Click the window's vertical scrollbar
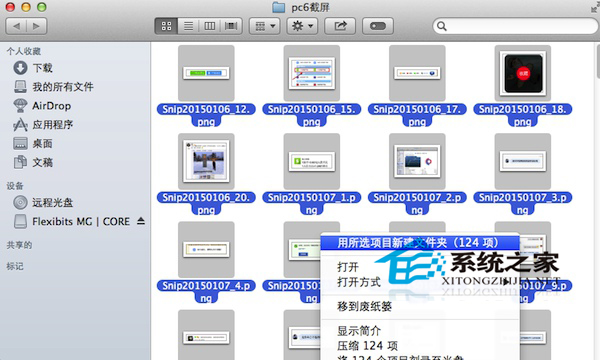Image resolution: width=600 pixels, height=360 pixels. pyautogui.click(x=597, y=63)
